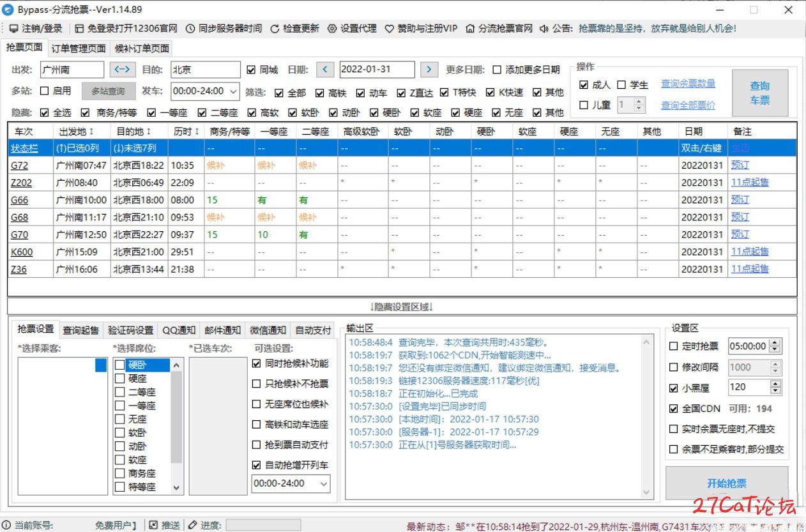Uncheck 同时抢候补功能 option
The height and width of the screenshot is (532, 806).
(257, 364)
